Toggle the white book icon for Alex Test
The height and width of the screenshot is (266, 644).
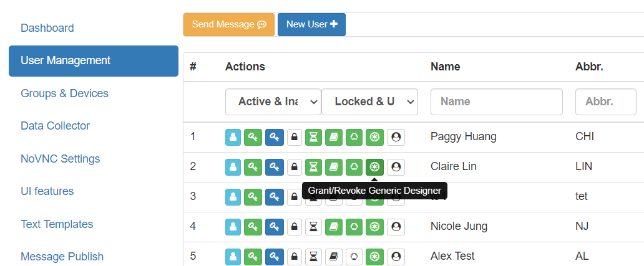(x=334, y=256)
